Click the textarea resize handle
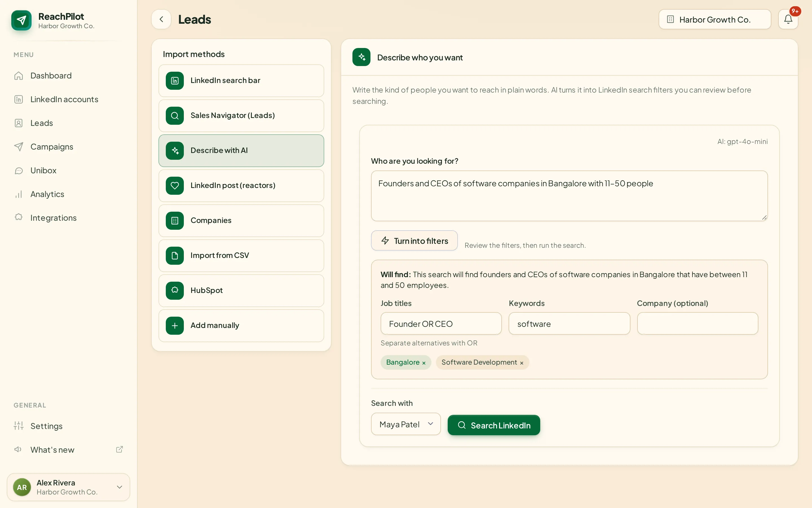 pos(764,217)
